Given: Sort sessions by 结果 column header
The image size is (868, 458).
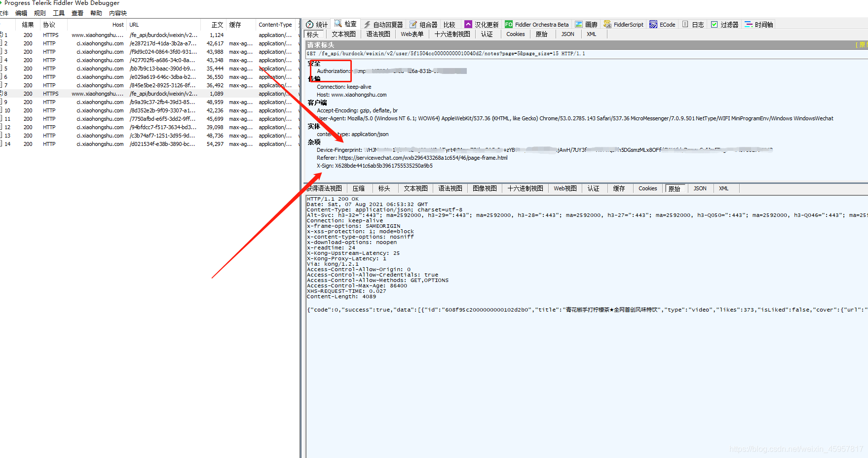Looking at the screenshot, I should [x=28, y=25].
